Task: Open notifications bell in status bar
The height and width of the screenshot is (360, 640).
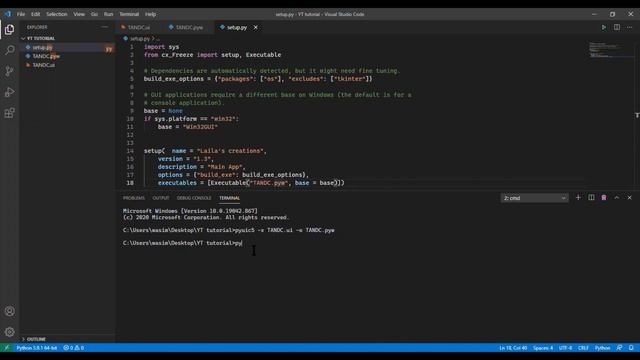Action: pyautogui.click(x=631, y=348)
